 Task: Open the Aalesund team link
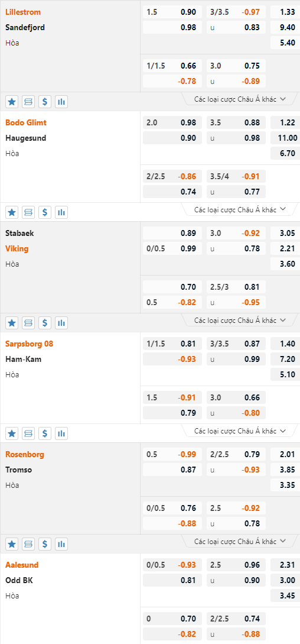tap(22, 565)
